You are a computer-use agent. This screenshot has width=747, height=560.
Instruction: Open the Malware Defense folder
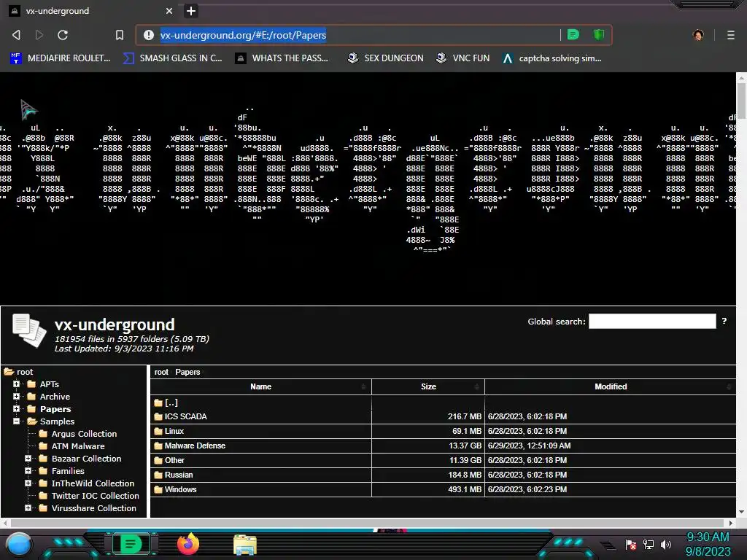(195, 446)
